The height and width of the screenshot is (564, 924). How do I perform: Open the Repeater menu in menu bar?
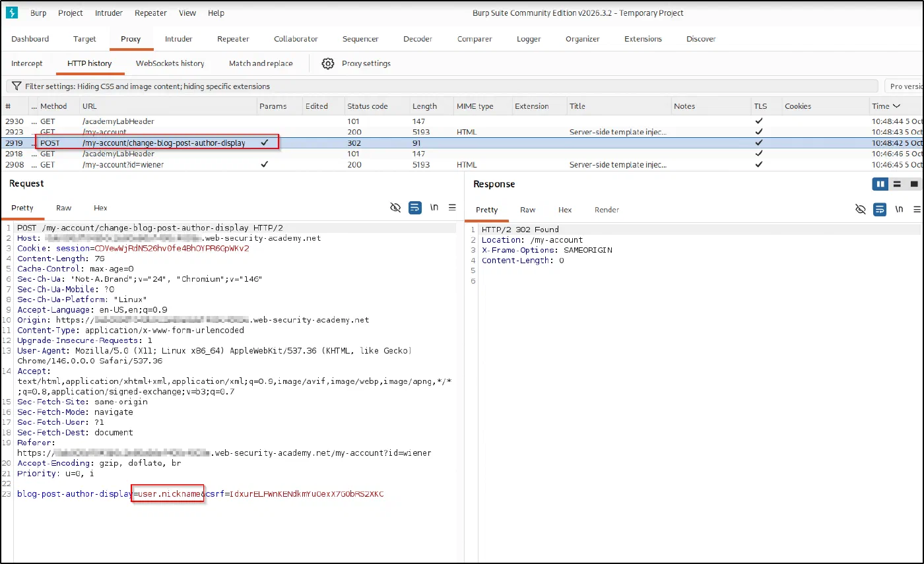coord(150,13)
